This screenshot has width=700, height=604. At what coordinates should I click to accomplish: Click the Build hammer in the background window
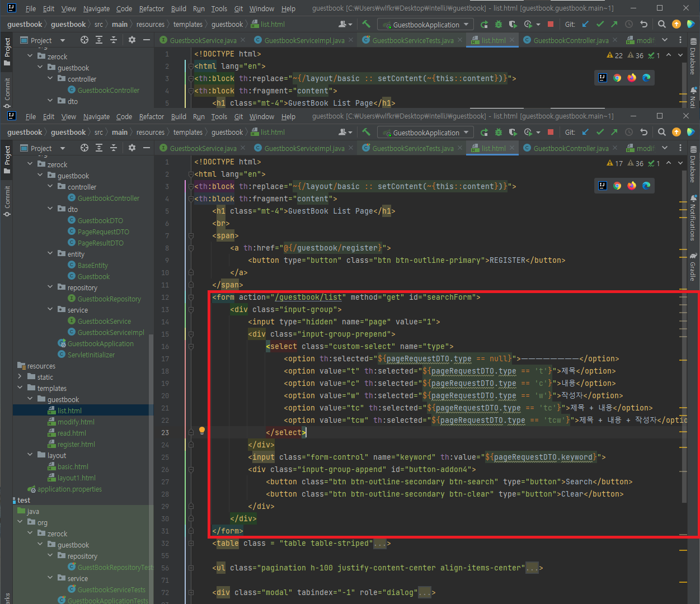click(x=366, y=24)
